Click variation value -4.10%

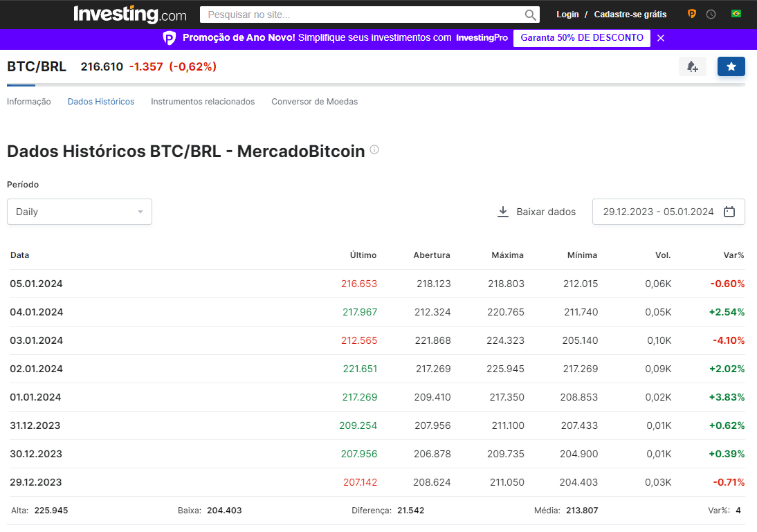coord(729,341)
